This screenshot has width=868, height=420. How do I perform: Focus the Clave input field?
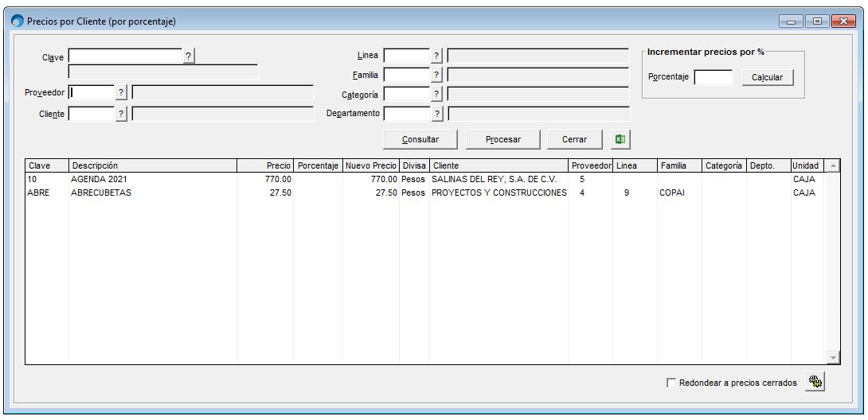[126, 56]
